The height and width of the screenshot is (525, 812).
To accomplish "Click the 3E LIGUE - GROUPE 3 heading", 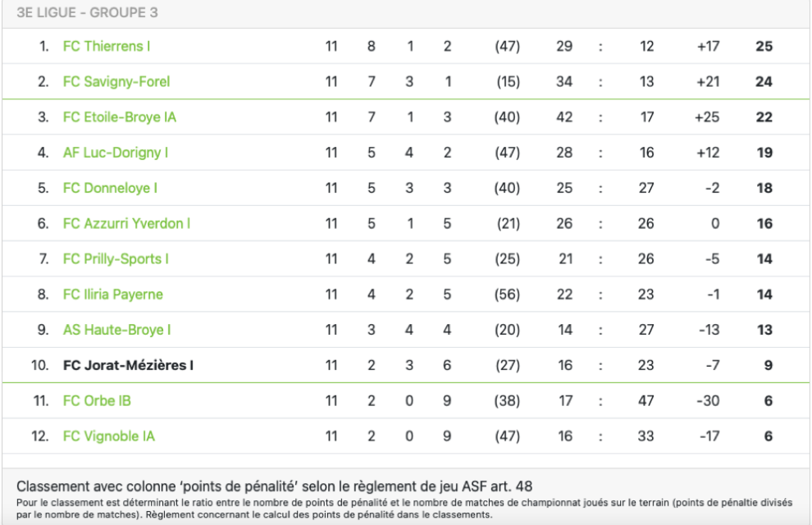I will (87, 12).
